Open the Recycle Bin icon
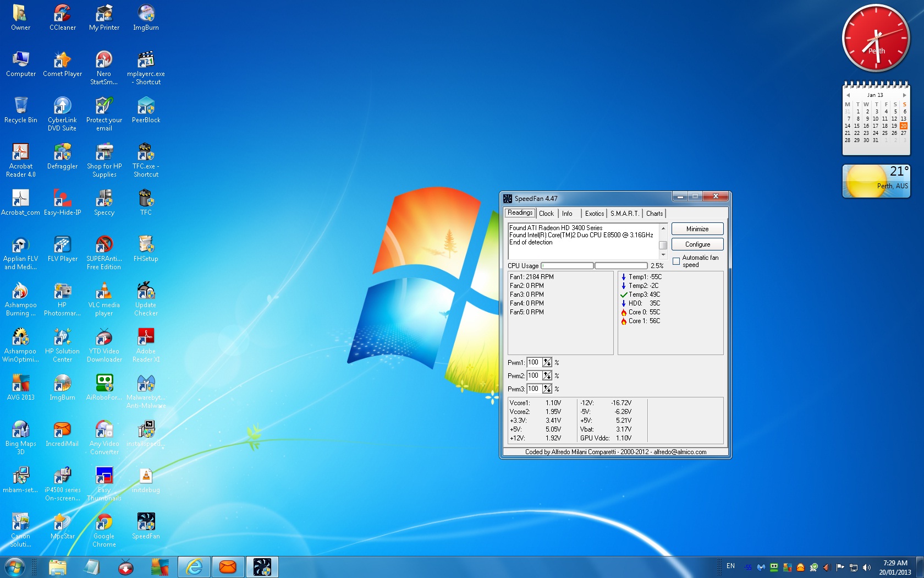The image size is (924, 578). click(x=20, y=110)
